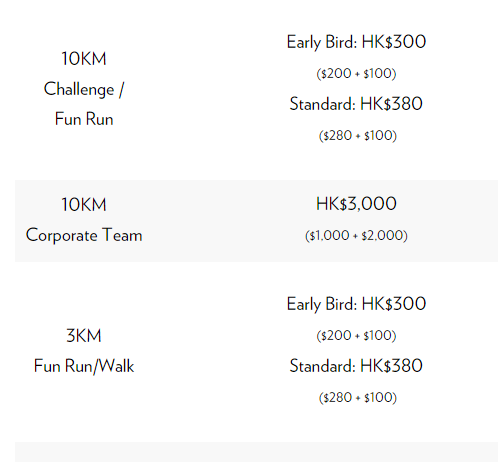Viewport: 498px width, 462px height.
Task: Click the 'Fun Run' text under Challenge
Action: [x=84, y=119]
